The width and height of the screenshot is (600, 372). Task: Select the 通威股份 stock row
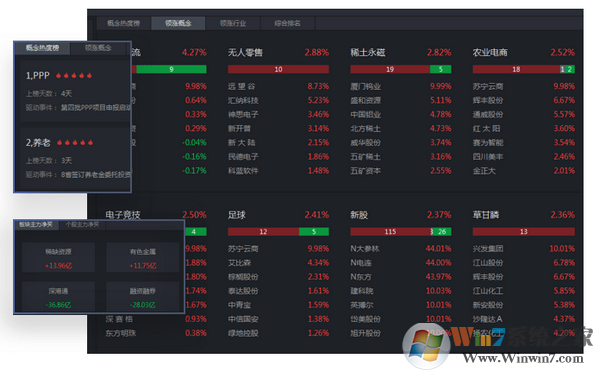pyautogui.click(x=523, y=114)
